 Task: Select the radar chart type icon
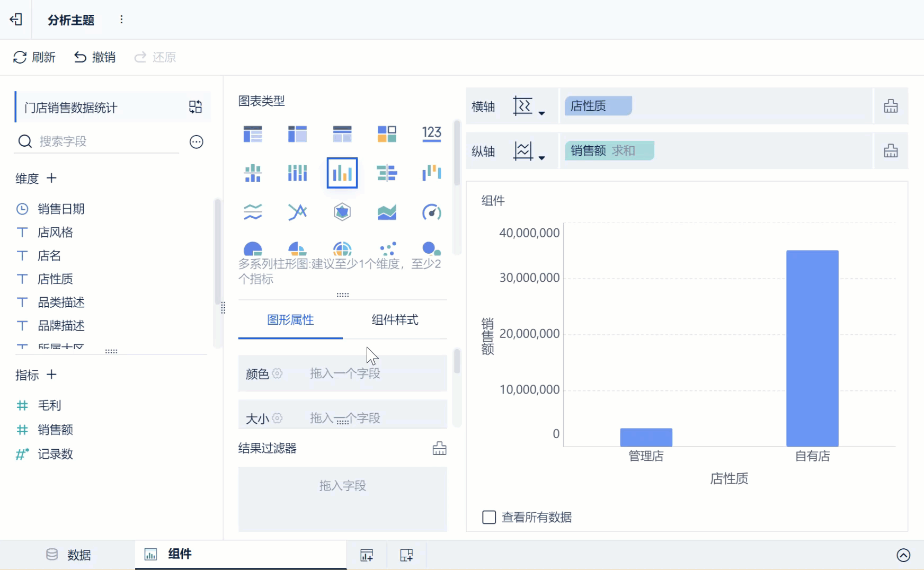[x=342, y=212]
